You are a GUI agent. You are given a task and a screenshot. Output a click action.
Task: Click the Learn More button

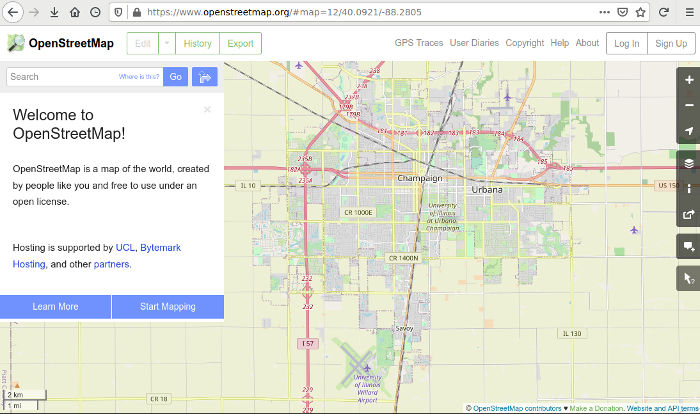(55, 307)
